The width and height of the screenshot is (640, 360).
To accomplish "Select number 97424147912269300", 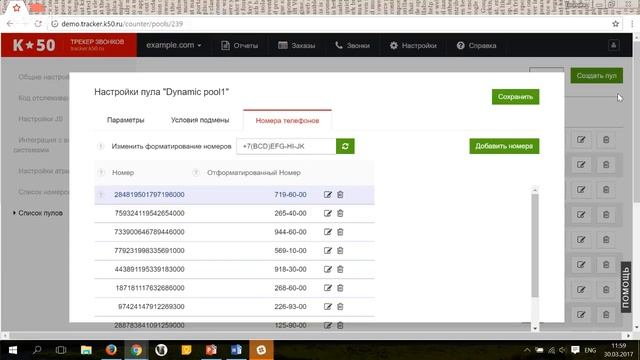I will (x=151, y=307).
